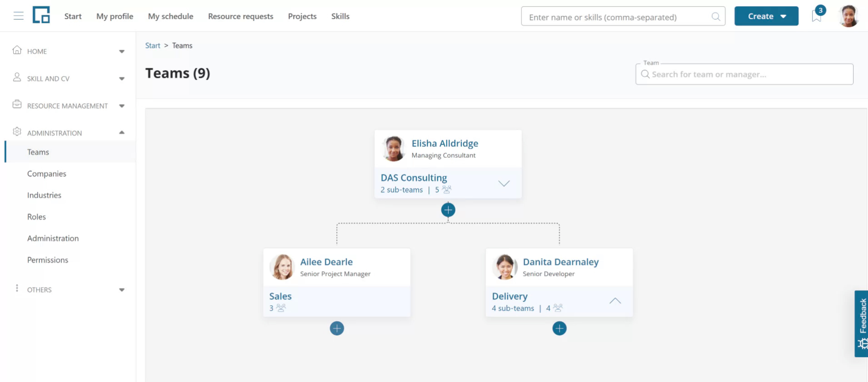Open the Create dropdown button

click(766, 16)
